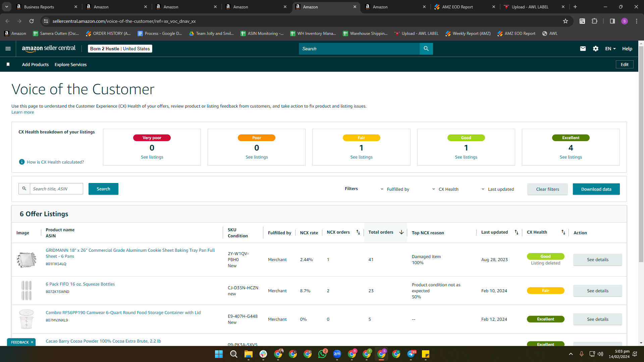Viewport: 644px width, 362px height.
Task: Expand the Last updated filter dropdown
Action: coord(498,189)
